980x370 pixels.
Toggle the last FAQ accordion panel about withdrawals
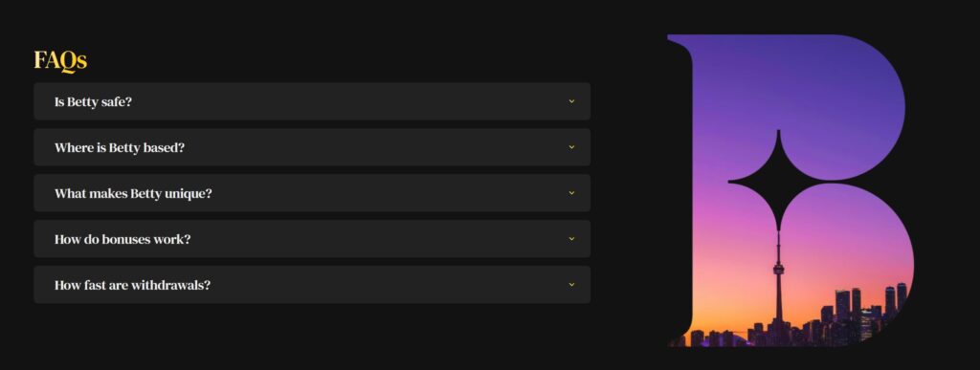coord(312,285)
